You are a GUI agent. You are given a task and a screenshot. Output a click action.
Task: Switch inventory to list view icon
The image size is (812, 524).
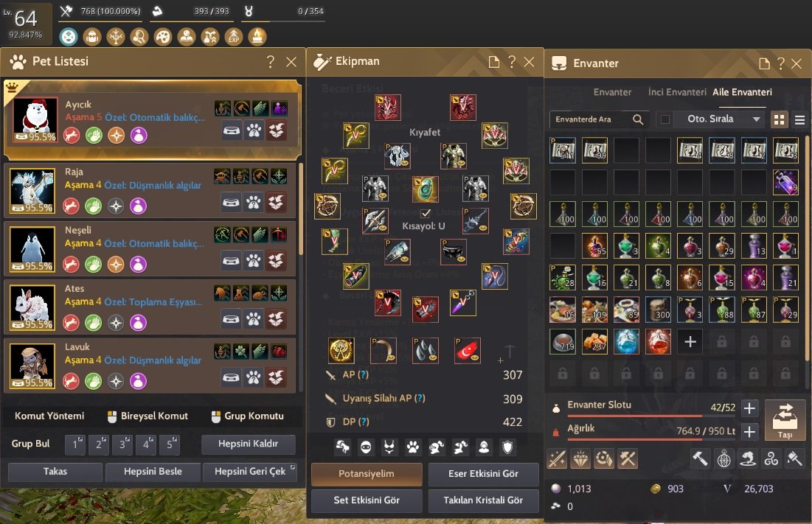799,119
